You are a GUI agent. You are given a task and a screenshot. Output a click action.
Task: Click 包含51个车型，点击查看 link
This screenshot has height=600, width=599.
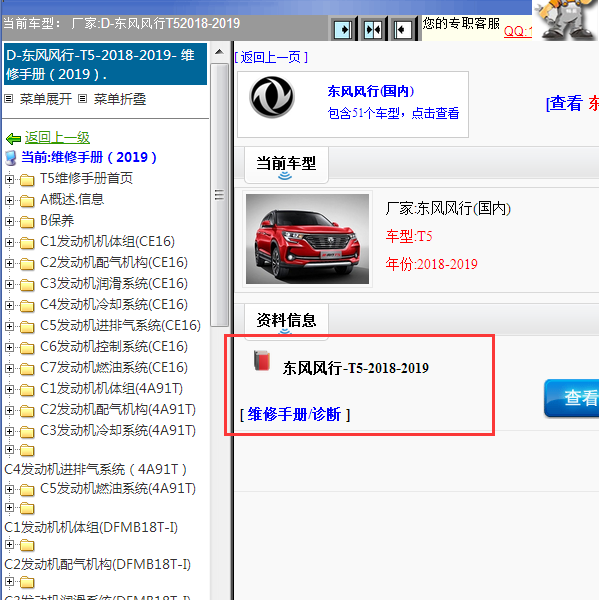[x=393, y=113]
